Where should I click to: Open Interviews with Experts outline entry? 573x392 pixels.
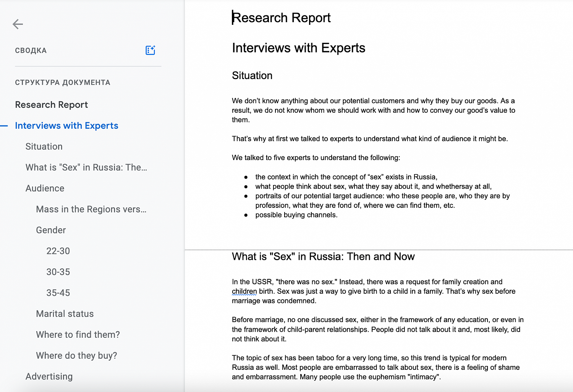point(66,126)
